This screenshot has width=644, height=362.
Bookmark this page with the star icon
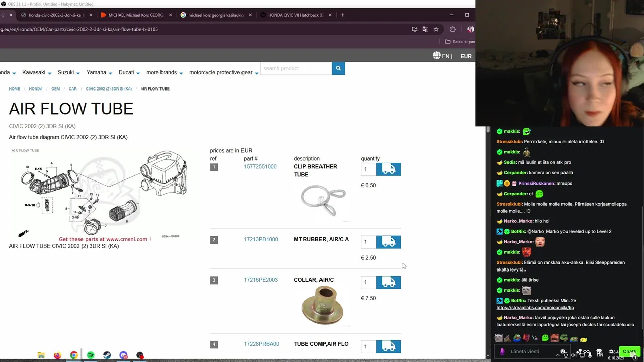point(436,29)
